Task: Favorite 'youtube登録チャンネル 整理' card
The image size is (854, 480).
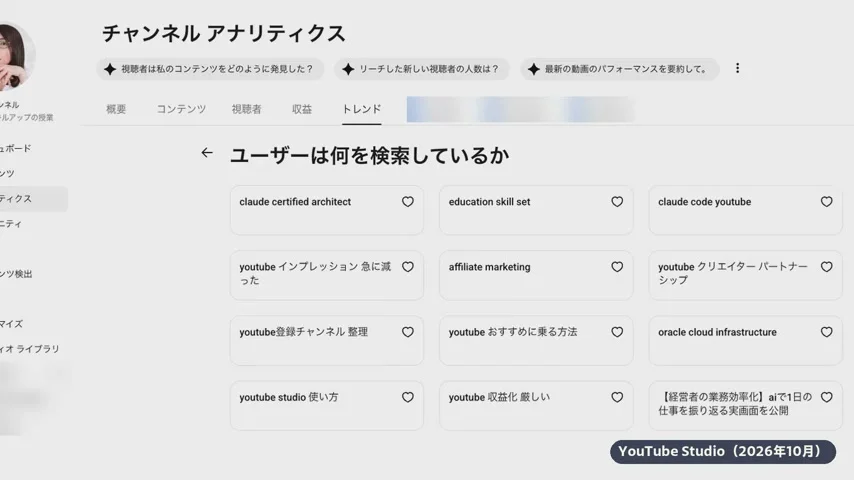Action: [407, 332]
